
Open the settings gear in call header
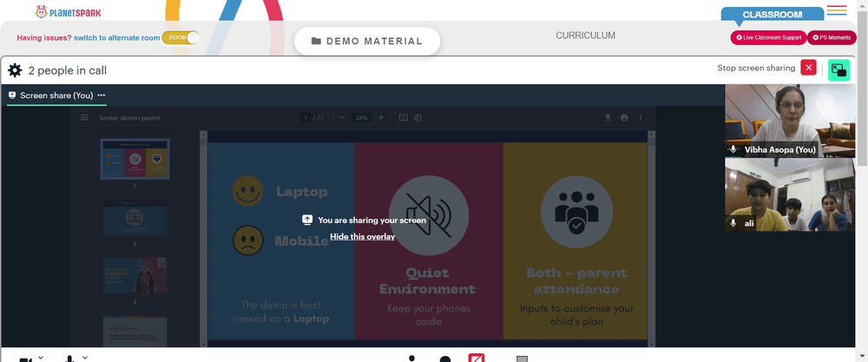[x=15, y=70]
